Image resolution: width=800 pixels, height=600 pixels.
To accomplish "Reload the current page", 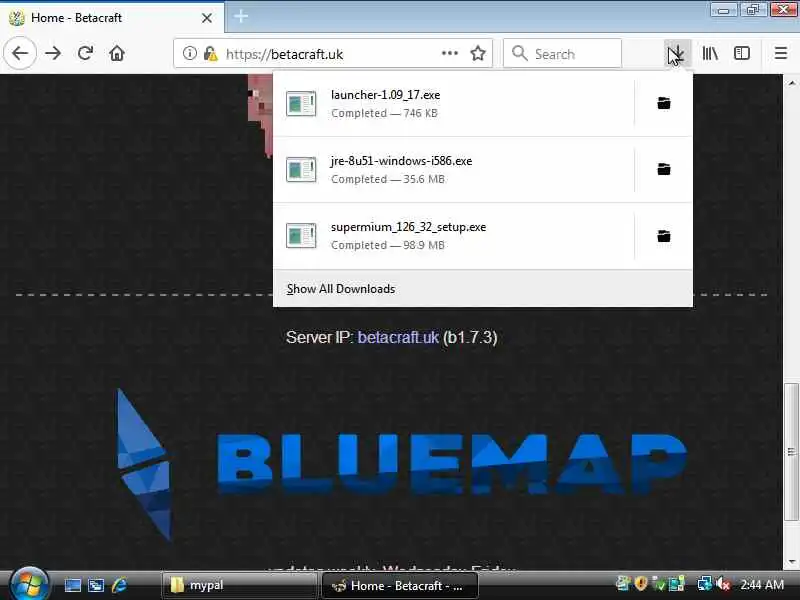I will pyautogui.click(x=85, y=53).
